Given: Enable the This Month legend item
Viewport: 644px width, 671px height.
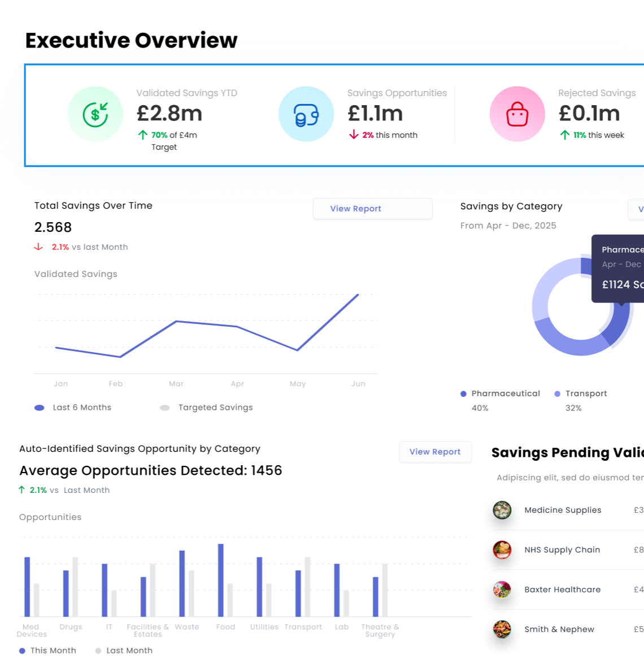Looking at the screenshot, I should point(47,650).
